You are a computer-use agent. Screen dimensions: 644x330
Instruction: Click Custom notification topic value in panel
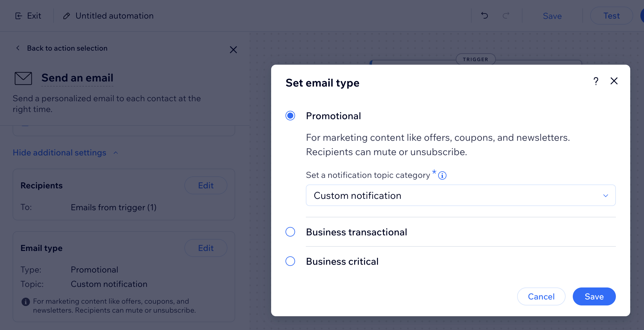(x=109, y=284)
